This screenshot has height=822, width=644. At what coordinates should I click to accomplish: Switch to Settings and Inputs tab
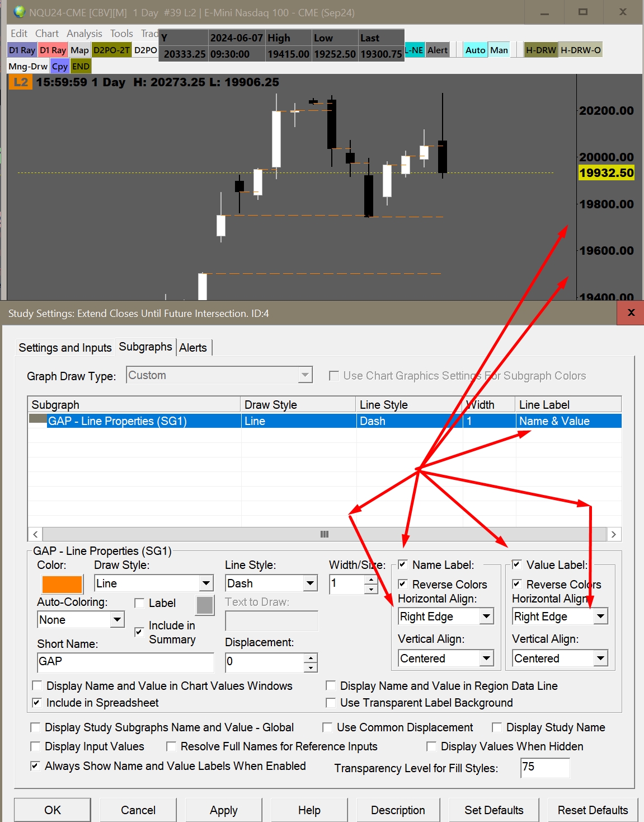point(65,348)
